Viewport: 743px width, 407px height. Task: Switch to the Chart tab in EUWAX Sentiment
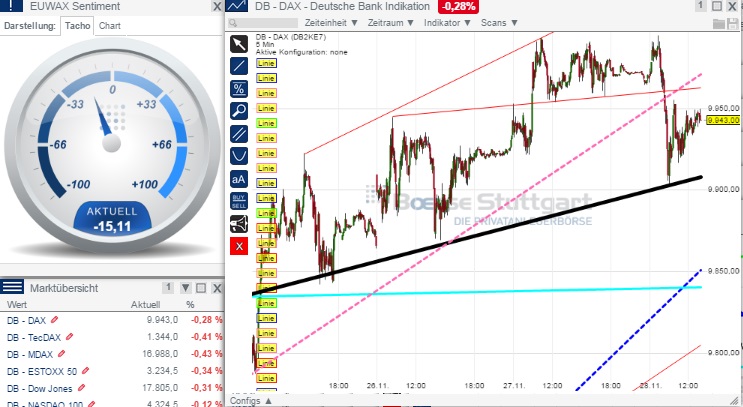[109, 26]
